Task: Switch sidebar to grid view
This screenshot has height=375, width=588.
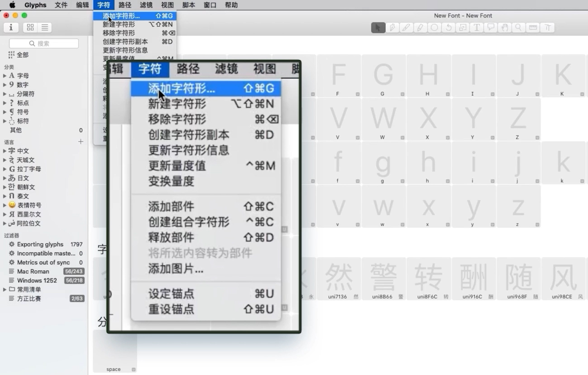Action: pos(30,27)
